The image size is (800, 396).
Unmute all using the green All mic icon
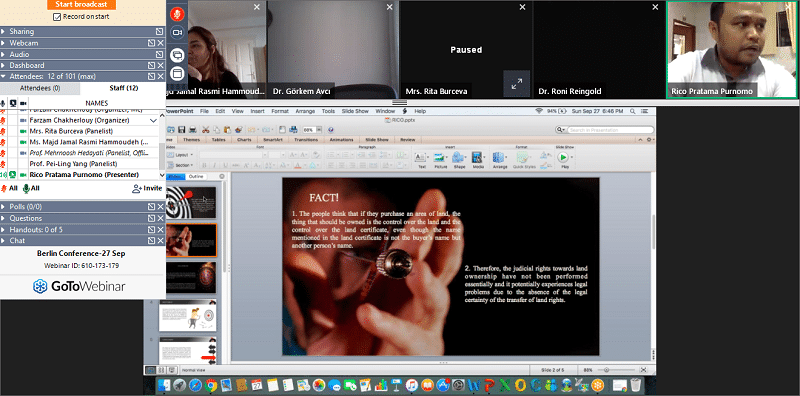pyautogui.click(x=31, y=188)
